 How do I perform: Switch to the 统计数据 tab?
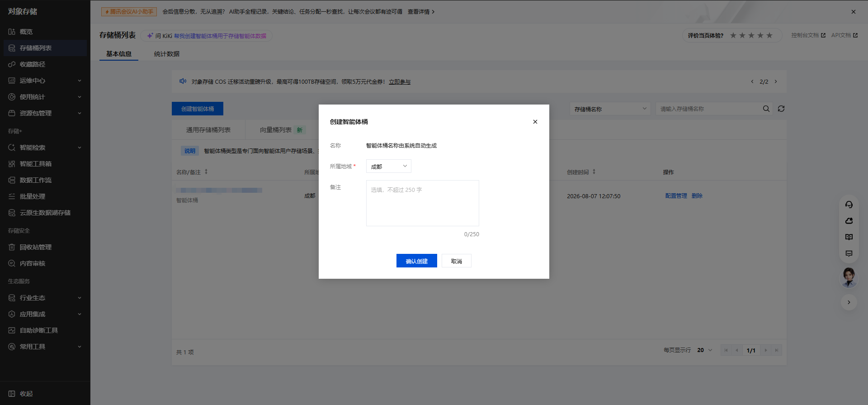167,54
